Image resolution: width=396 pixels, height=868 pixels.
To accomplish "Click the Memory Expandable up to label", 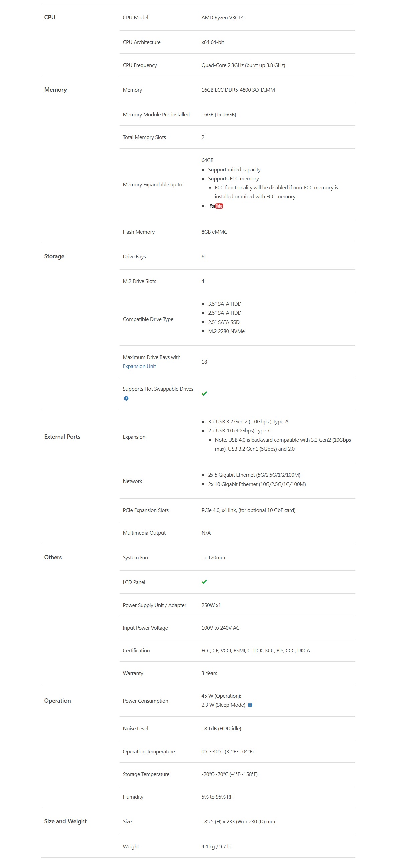I will (152, 184).
